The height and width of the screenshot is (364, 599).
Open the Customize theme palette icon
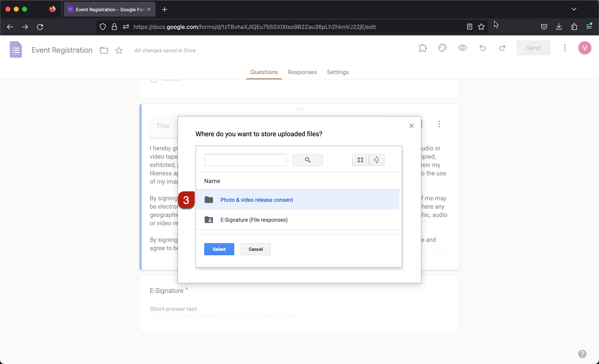coord(443,48)
